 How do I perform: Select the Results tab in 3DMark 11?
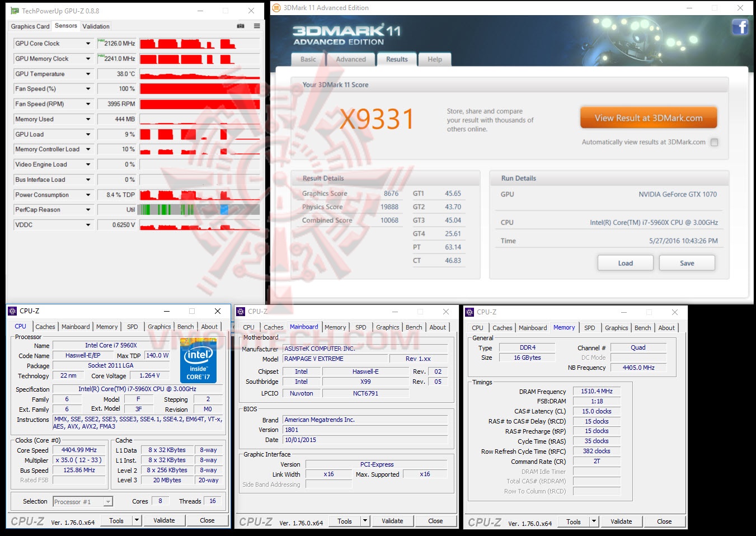pos(397,59)
